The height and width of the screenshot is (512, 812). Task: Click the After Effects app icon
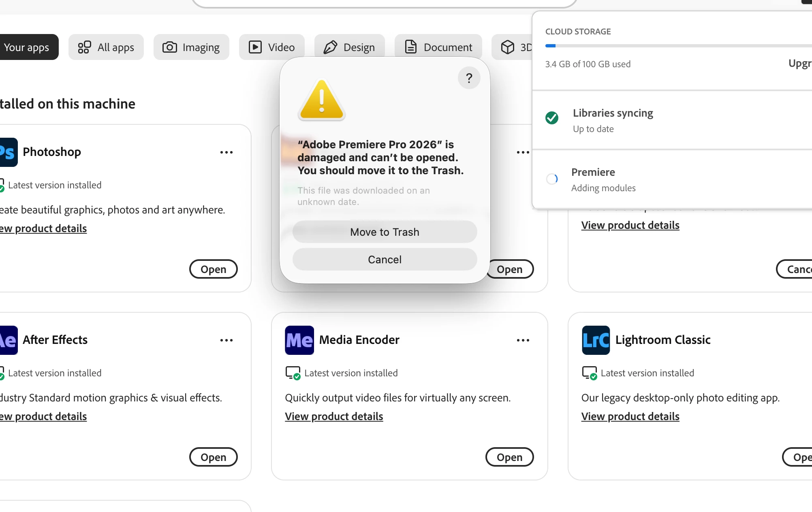pos(8,340)
